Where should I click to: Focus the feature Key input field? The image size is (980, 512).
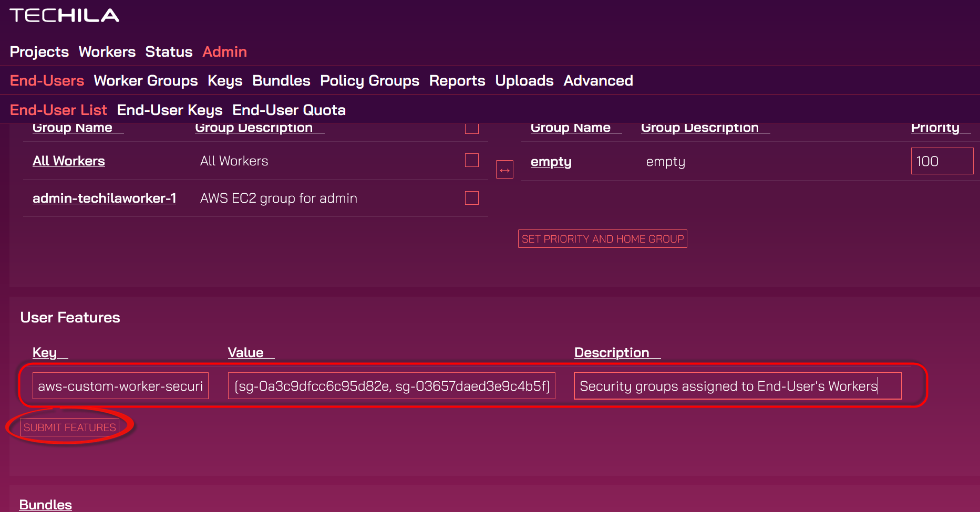coord(120,386)
